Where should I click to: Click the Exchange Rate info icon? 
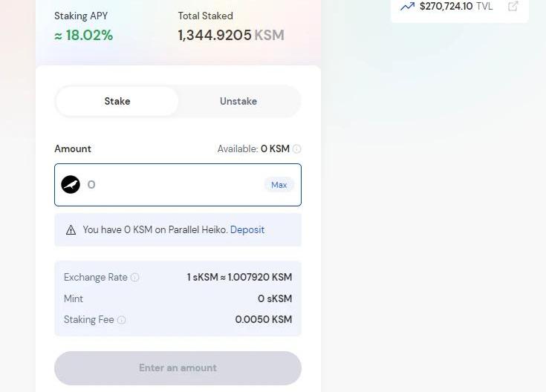[135, 278]
